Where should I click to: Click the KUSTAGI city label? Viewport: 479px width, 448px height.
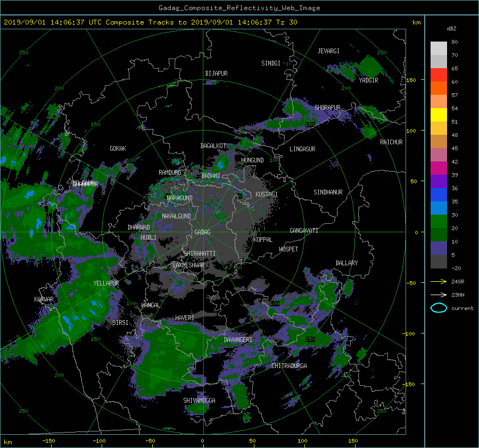pos(267,194)
